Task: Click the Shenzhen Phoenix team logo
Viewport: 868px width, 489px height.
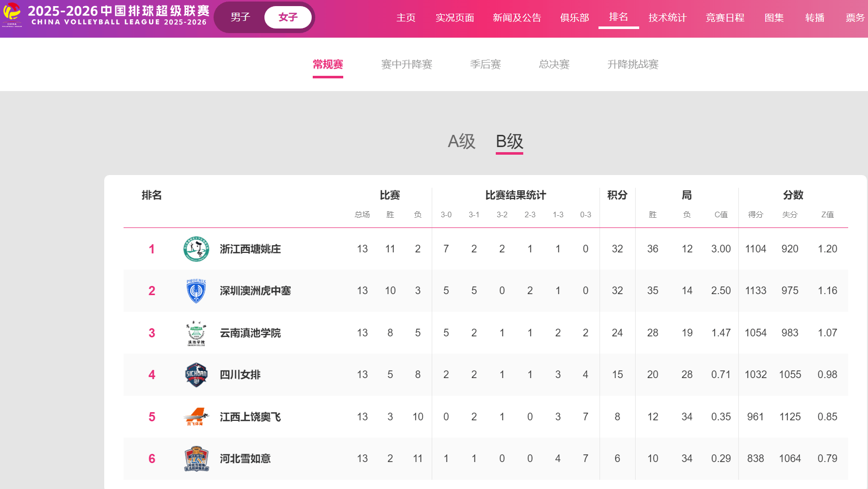Action: click(x=196, y=291)
